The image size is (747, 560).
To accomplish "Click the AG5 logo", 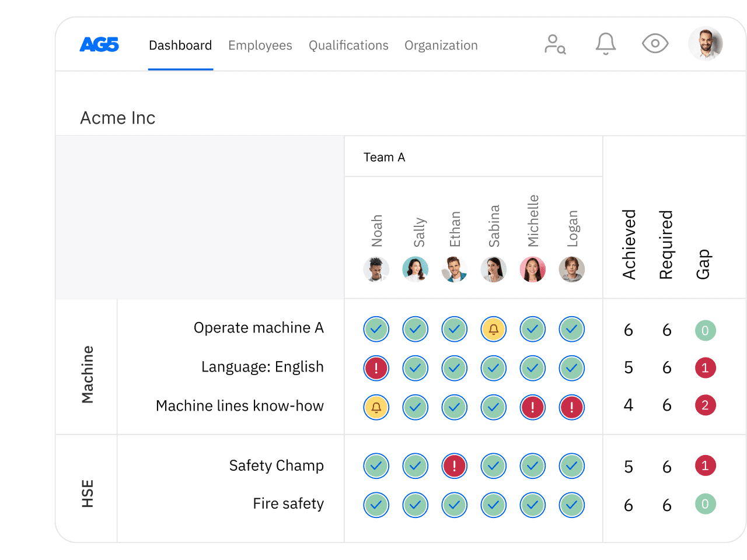I will click(x=99, y=45).
